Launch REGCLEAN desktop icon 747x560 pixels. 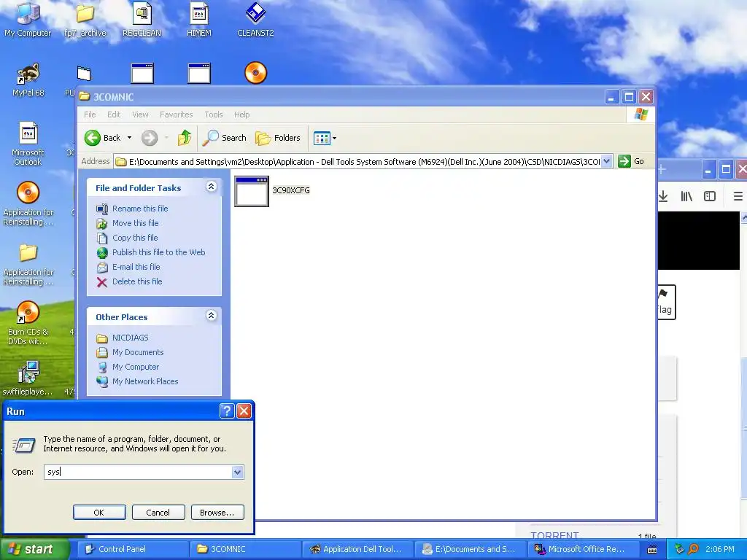(142, 19)
